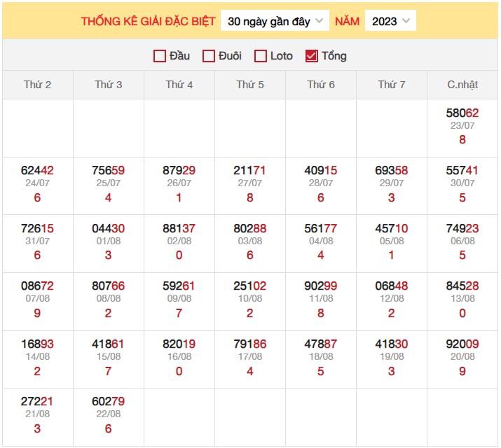
Task: Tick the Đuôi checkbox
Action: (x=208, y=56)
